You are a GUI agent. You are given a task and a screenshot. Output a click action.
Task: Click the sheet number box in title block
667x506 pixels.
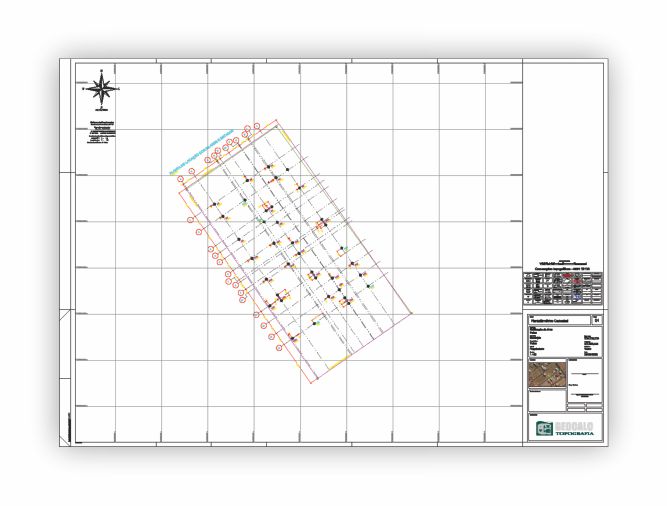tap(597, 320)
